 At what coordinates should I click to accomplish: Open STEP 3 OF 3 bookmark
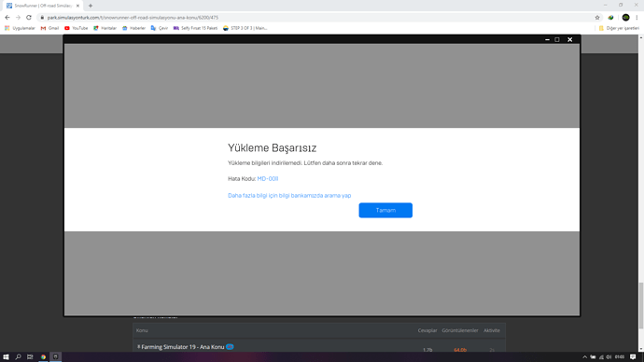pos(245,28)
